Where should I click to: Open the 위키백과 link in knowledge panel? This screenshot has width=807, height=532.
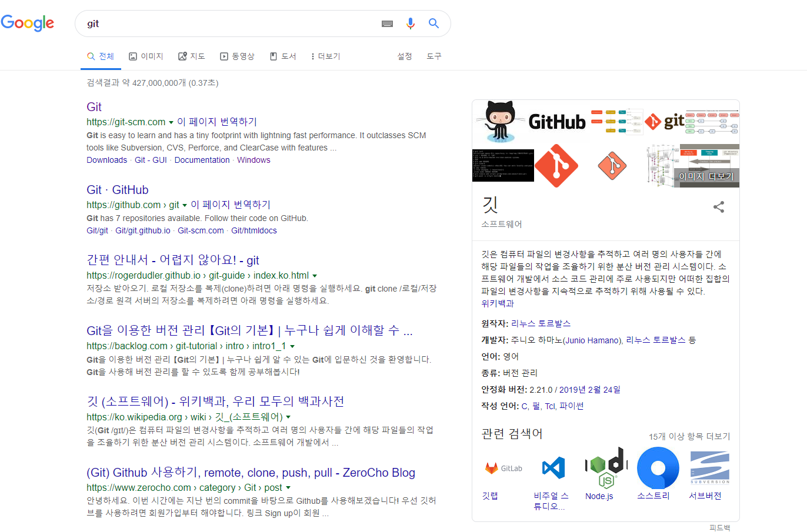[x=498, y=303]
